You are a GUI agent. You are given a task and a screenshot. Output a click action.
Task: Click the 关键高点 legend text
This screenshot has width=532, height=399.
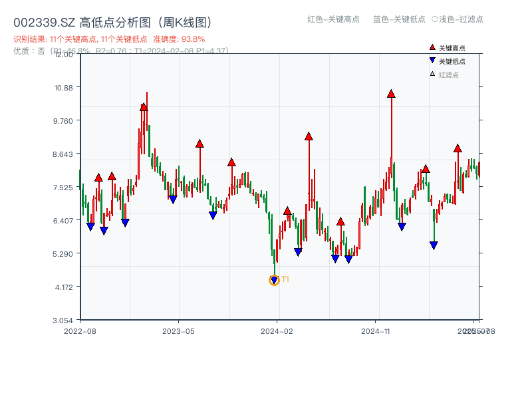[452, 48]
